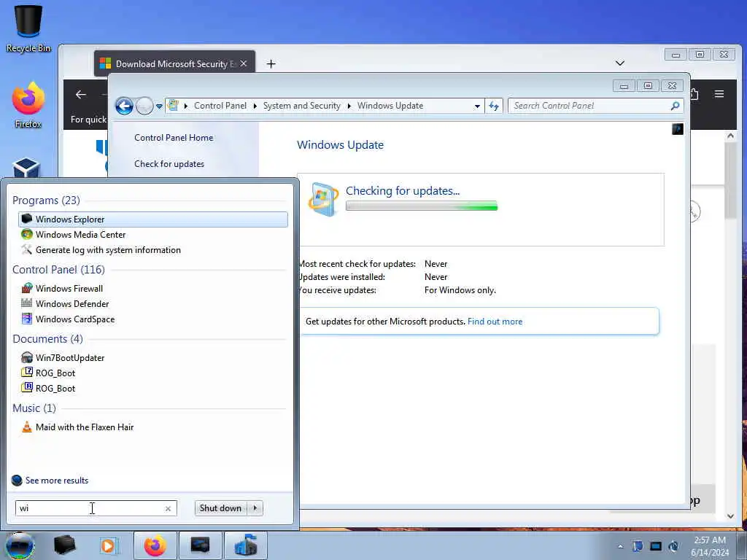Open the help icon in Windows Update
This screenshot has height=560, width=747.
[x=678, y=129]
